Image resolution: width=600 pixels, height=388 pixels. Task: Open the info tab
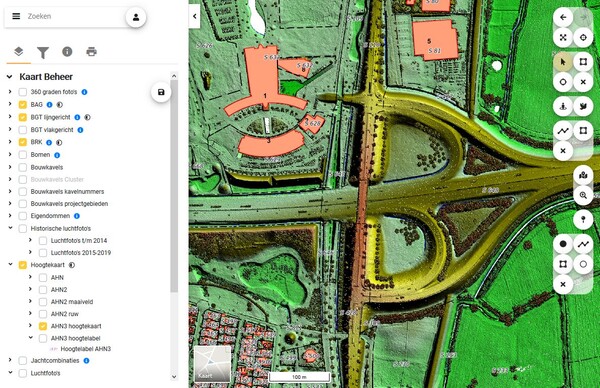pyautogui.click(x=67, y=51)
